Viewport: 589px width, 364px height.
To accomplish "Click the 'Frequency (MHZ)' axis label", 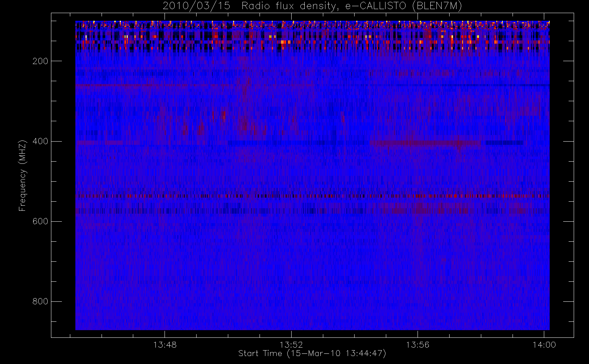I will click(x=23, y=175).
